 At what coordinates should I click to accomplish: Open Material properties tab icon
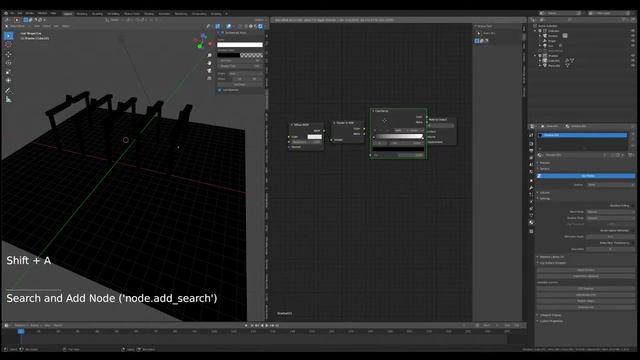coord(531,223)
